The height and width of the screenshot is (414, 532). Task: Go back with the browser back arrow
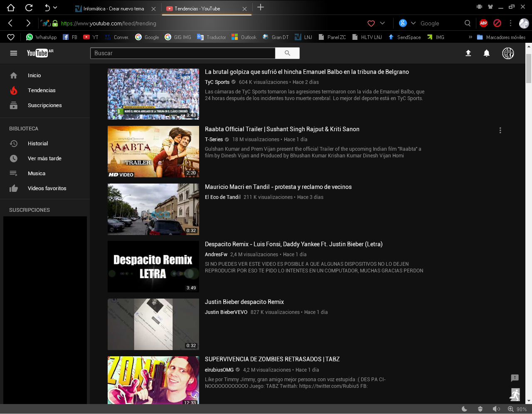point(11,23)
